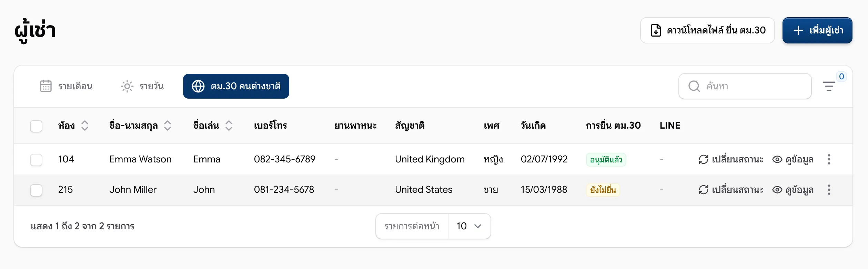868x269 pixels.
Task: Open the more options menu for John Miller
Action: 829,190
